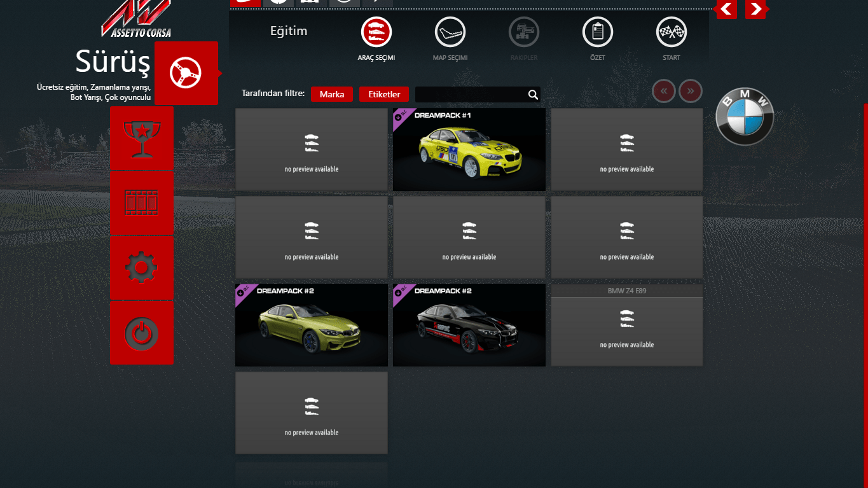Click the power exit tile
The width and height of the screenshot is (868, 488).
coord(142,333)
